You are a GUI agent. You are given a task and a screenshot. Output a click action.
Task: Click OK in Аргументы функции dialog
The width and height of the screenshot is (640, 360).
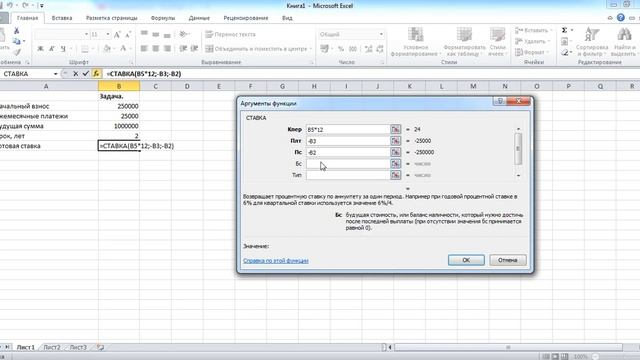tap(466, 260)
